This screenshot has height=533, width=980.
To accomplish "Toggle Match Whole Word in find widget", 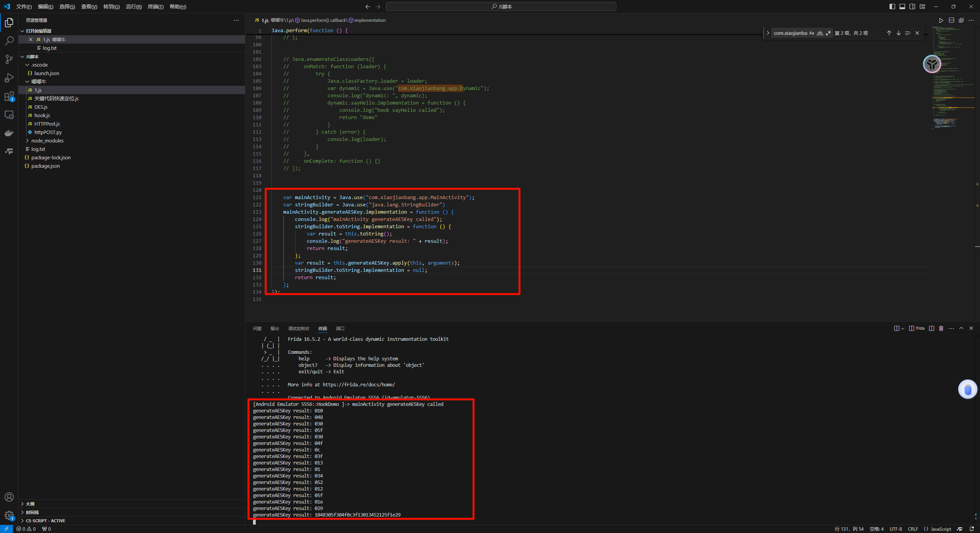I will [x=820, y=33].
